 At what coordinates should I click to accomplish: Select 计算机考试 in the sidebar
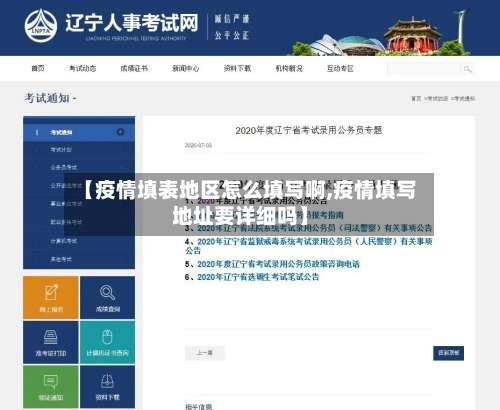click(64, 241)
